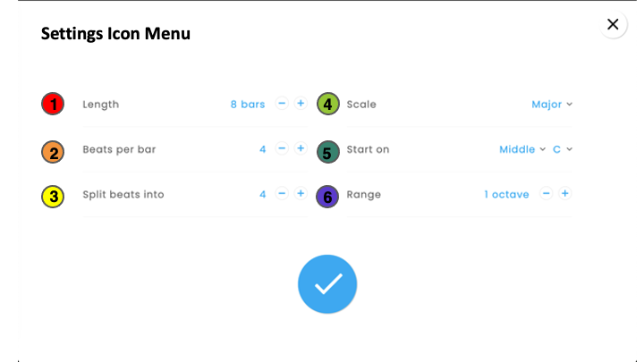Increase Split beats into value
644x362 pixels.
pyautogui.click(x=301, y=193)
